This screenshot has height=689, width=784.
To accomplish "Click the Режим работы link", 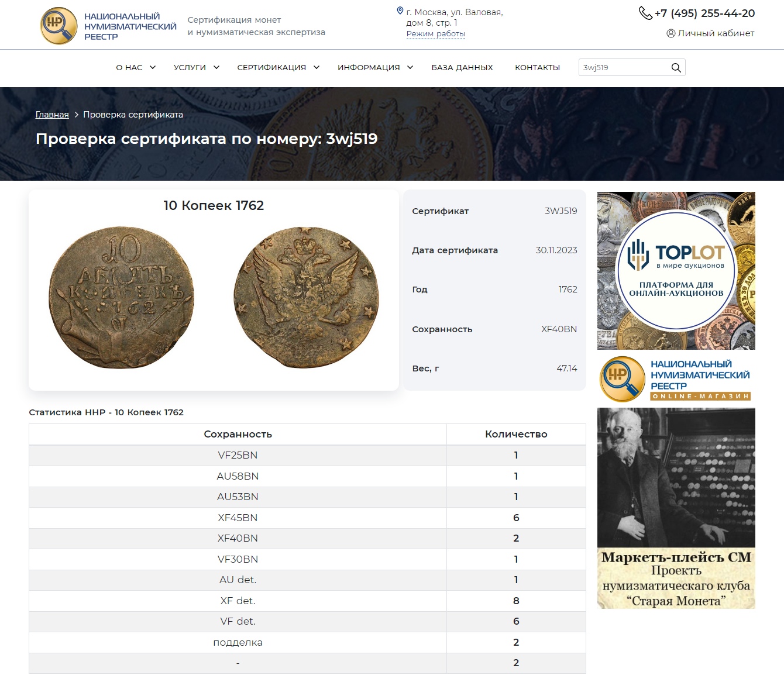I will click(x=435, y=34).
